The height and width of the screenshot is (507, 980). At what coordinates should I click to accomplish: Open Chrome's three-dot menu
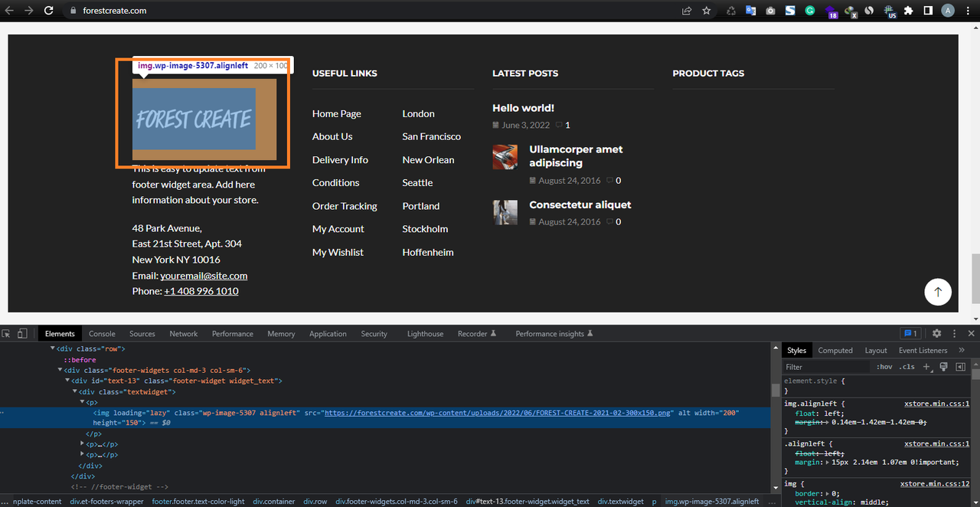click(x=969, y=11)
